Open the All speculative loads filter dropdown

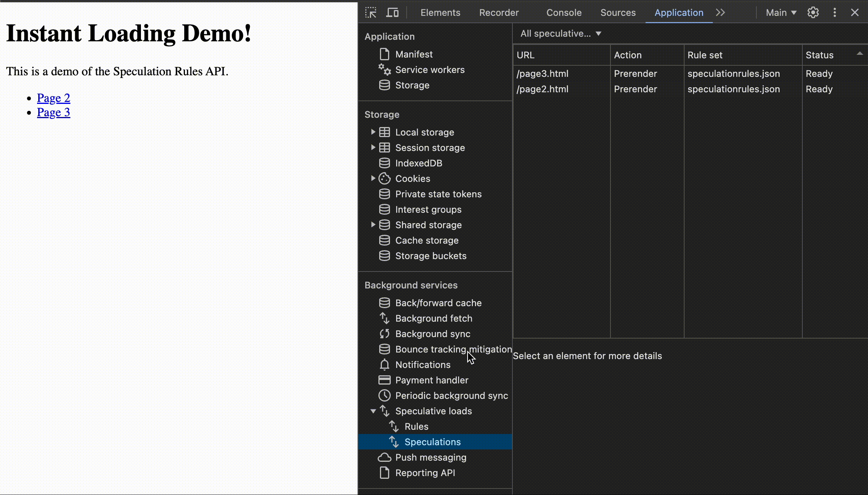(x=561, y=34)
